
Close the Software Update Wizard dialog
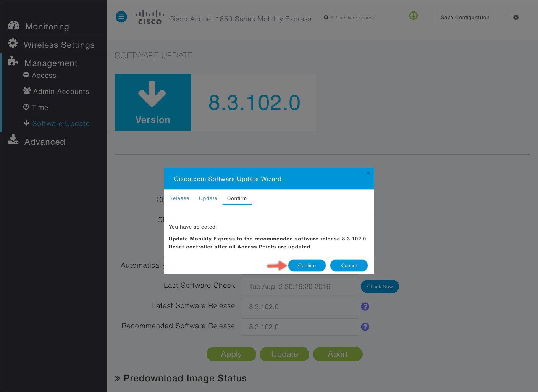tap(368, 173)
